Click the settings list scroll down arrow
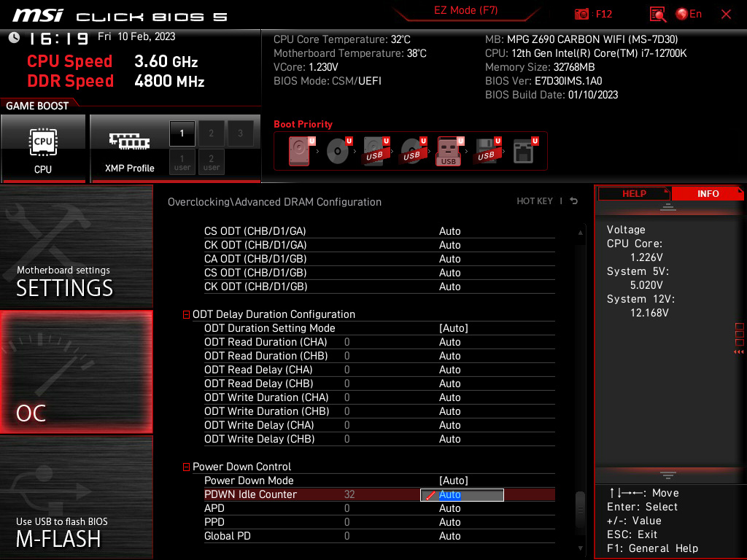Viewport: 747px width, 560px height. pos(580,548)
